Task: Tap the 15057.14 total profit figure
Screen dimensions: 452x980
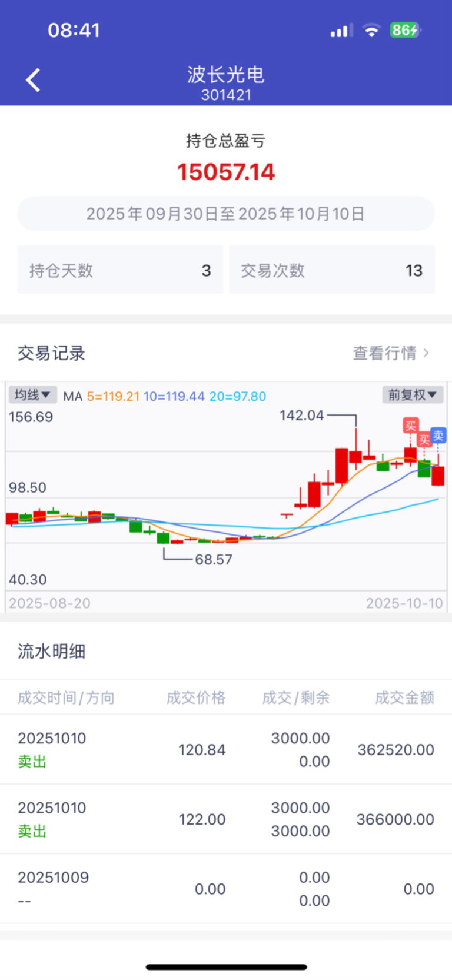Action: [226, 172]
